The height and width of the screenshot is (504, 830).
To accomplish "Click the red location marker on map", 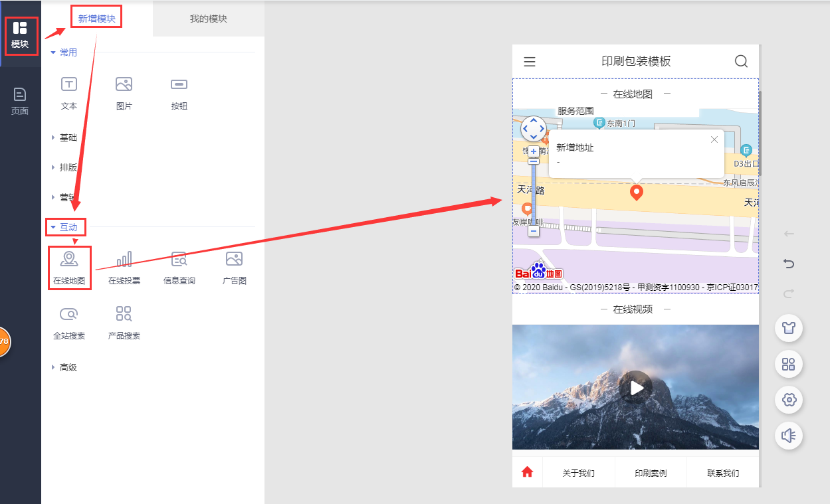I will (637, 193).
